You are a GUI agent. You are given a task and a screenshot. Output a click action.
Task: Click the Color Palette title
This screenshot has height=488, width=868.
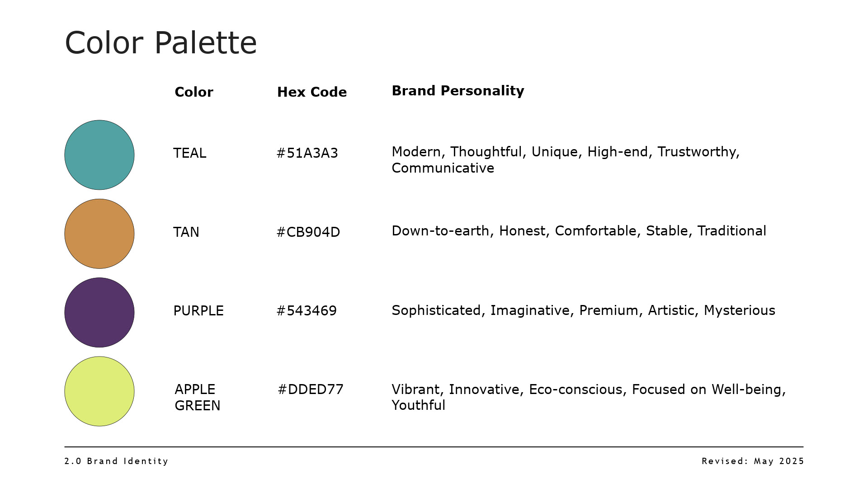[x=161, y=43]
